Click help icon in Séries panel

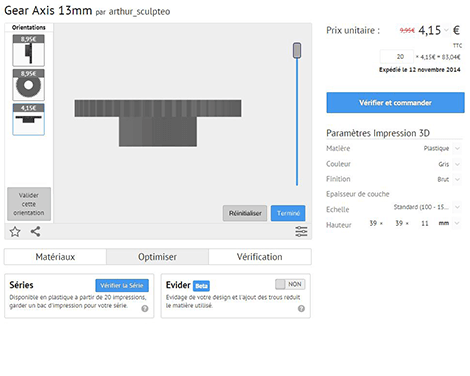[145, 309]
